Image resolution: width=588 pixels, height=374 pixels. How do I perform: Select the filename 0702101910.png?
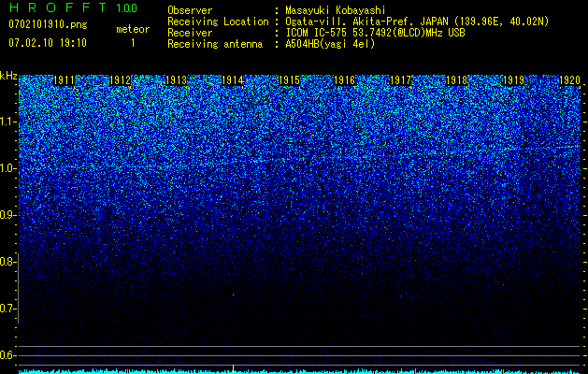click(48, 24)
